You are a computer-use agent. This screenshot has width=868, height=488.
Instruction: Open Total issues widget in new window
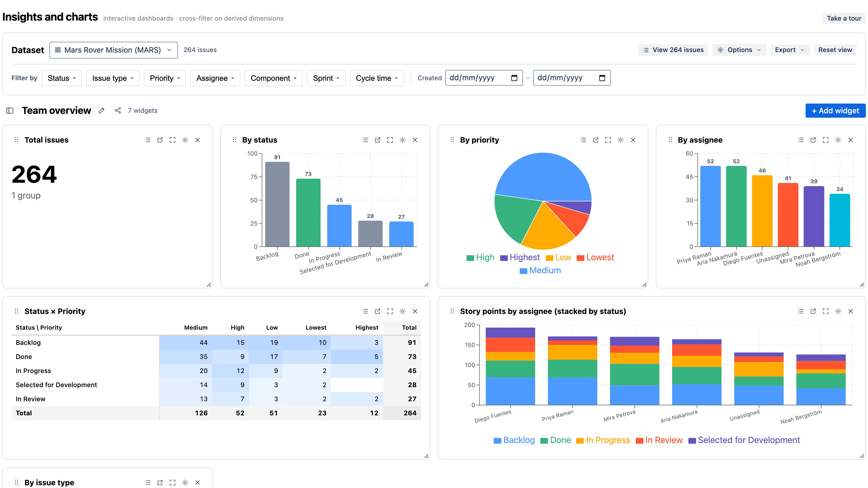coord(160,140)
